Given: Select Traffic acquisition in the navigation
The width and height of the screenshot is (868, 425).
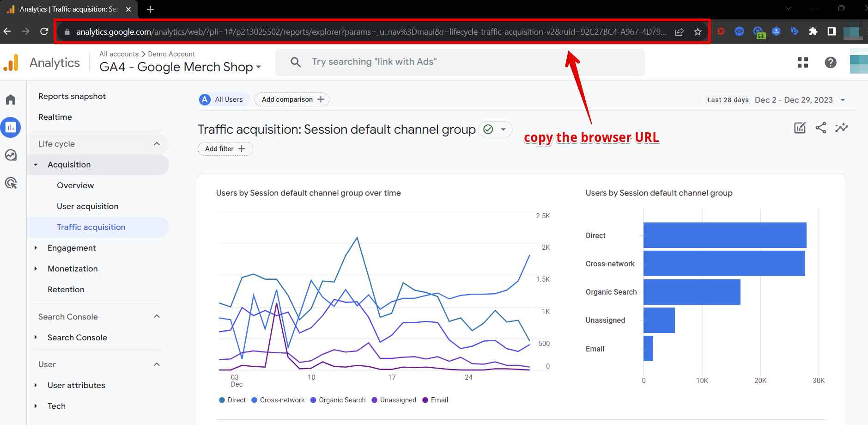Looking at the screenshot, I should [91, 227].
